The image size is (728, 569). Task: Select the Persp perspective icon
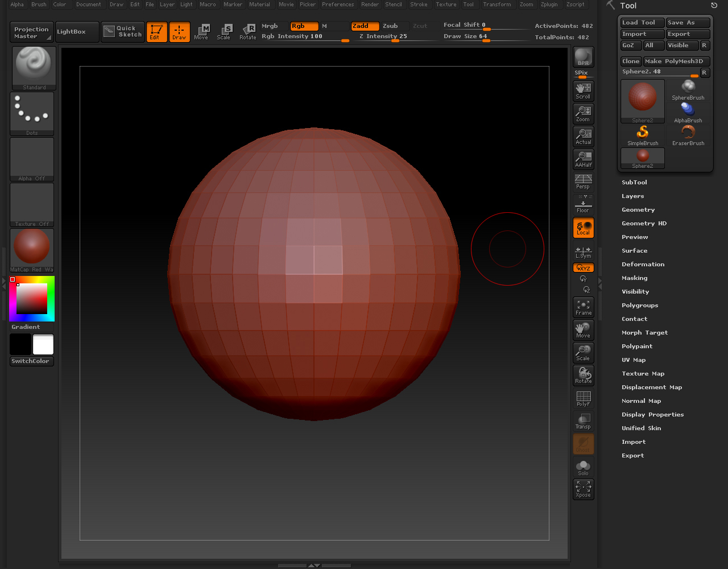[x=583, y=182]
